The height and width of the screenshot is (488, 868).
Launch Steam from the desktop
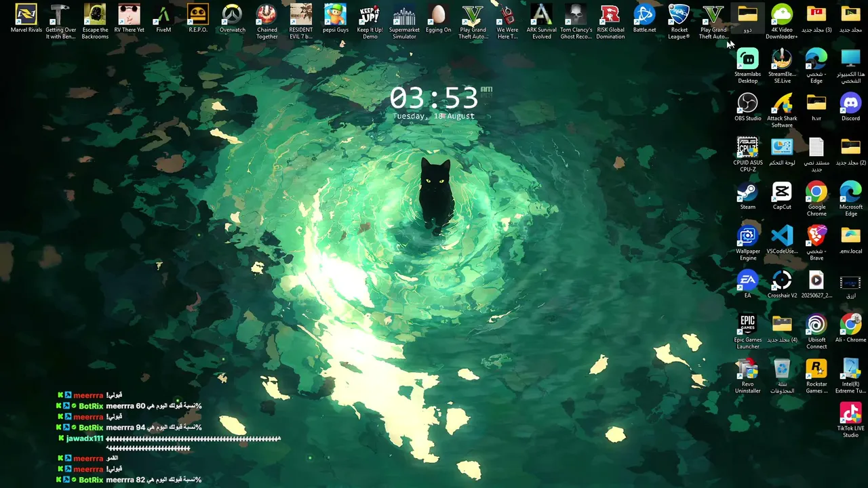coord(748,195)
